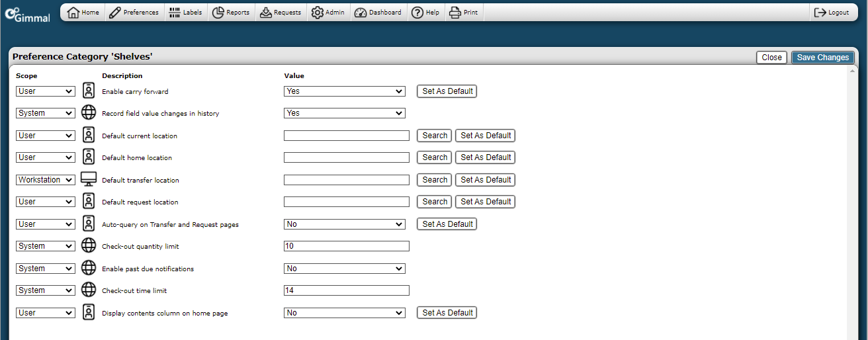Screen dimensions: 868x340
Task: Search for Default current location
Action: click(x=435, y=136)
